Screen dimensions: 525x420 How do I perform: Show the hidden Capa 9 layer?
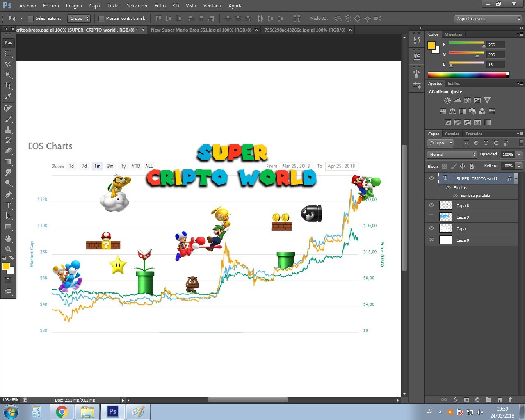pyautogui.click(x=431, y=217)
